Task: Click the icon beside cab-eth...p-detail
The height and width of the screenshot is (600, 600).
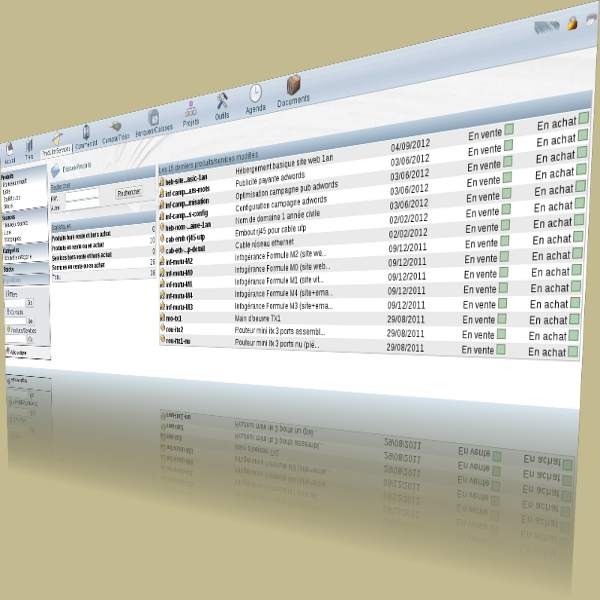Action: coord(162,250)
